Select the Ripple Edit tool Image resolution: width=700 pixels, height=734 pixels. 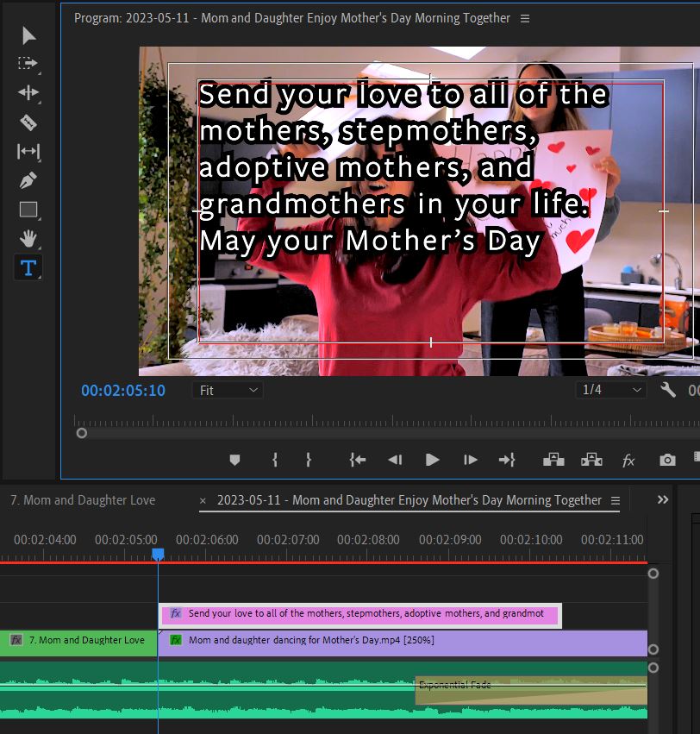point(28,92)
